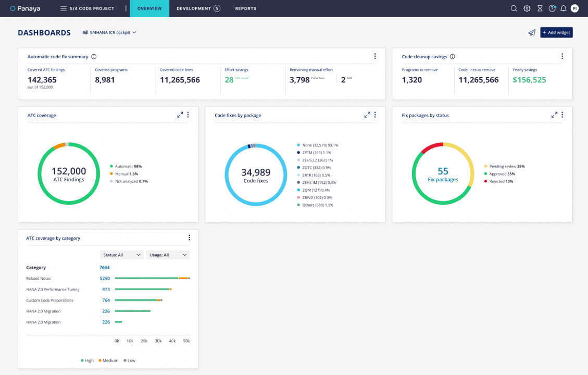Open the help question mark icon
The width and height of the screenshot is (588, 375).
552,8
